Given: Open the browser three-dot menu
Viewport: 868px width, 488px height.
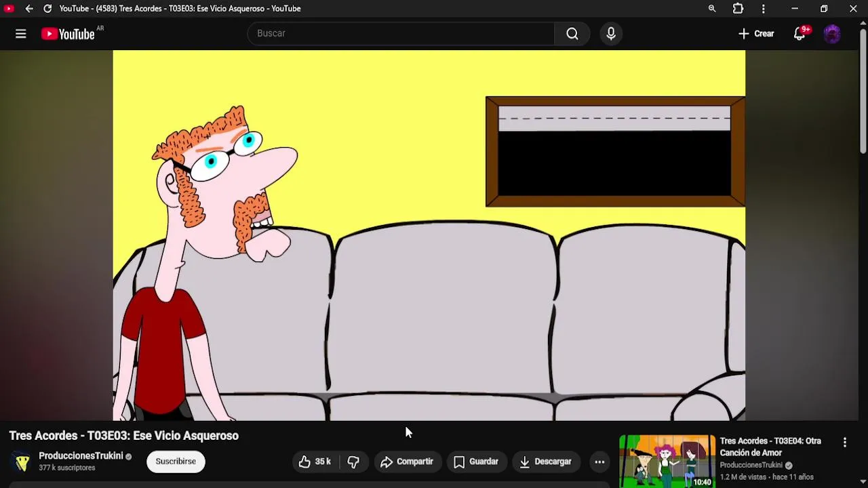Looking at the screenshot, I should pyautogui.click(x=764, y=9).
